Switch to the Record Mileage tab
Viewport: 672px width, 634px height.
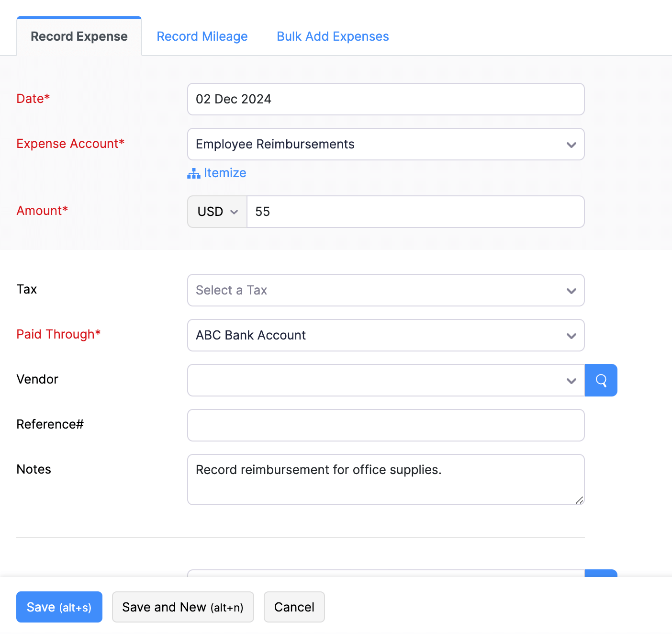point(202,36)
